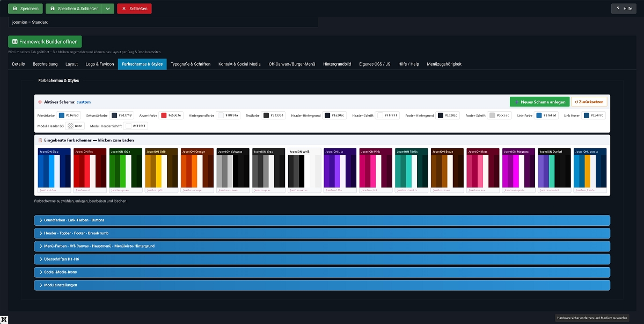The image size is (644, 324).
Task: Set the Modul-Header Schrift swatch
Action: 129,126
